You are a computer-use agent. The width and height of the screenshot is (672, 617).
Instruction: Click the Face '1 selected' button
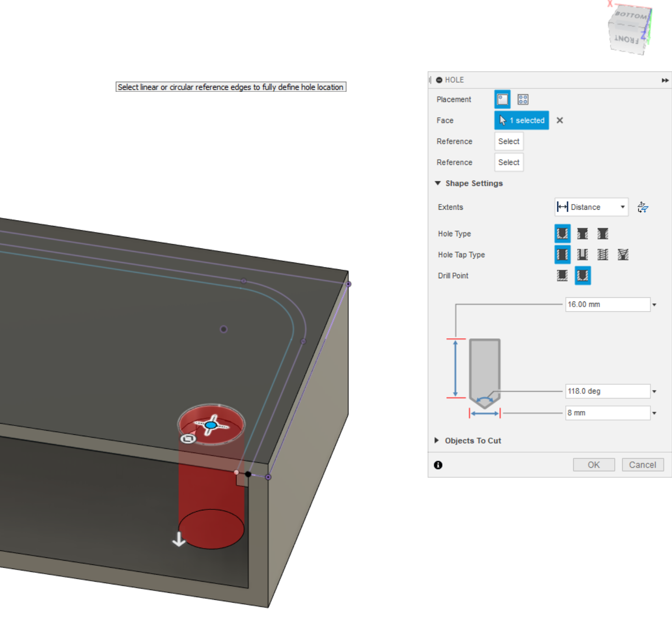pyautogui.click(x=521, y=120)
